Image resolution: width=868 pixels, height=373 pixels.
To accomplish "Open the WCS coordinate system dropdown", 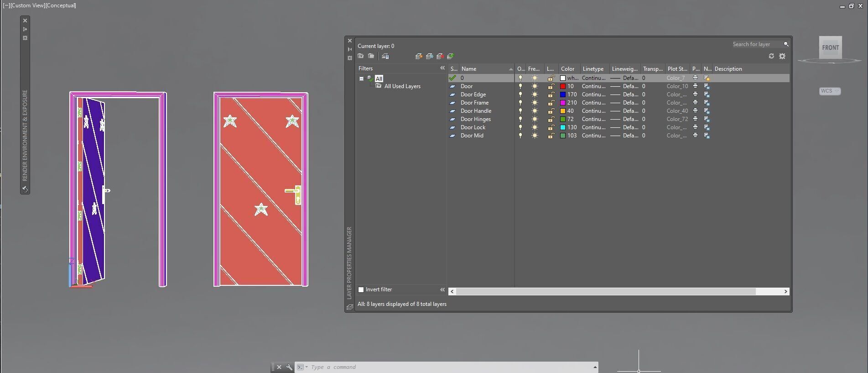I will click(830, 91).
